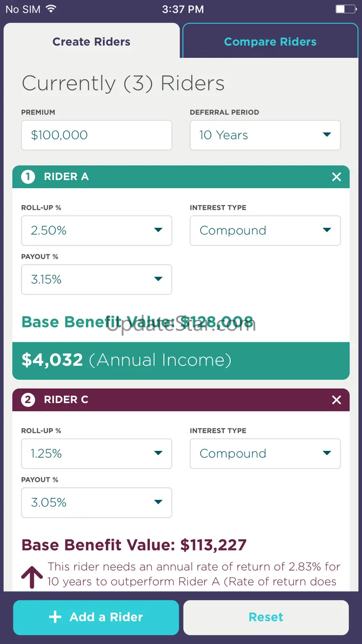Tap the battery icon in status bar
This screenshot has width=362, height=644.
(346, 9)
